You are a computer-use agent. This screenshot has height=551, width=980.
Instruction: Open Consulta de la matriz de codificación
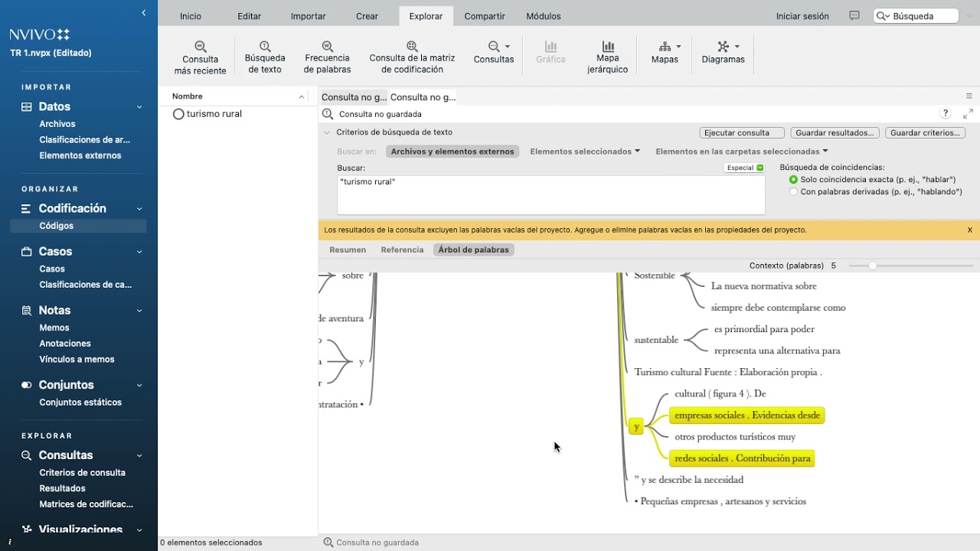coord(412,58)
